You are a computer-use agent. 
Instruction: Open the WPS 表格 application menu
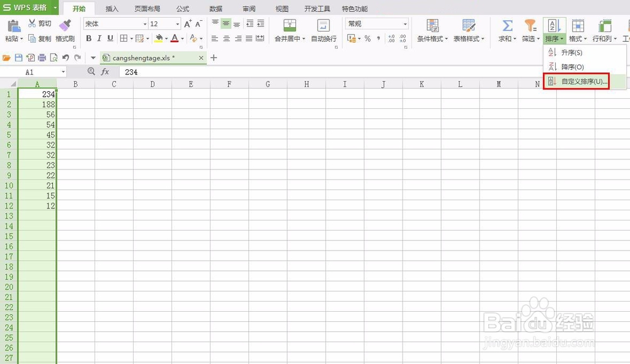point(30,8)
